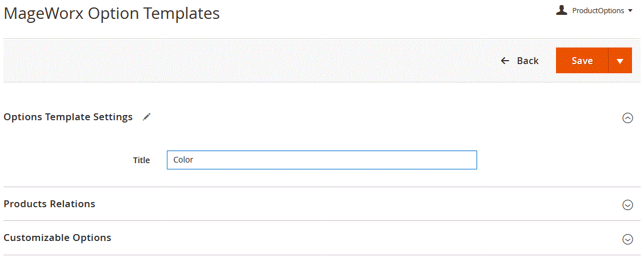Open the ProductOptions account dropdown caret
This screenshot has height=257, width=644.
[630, 11]
